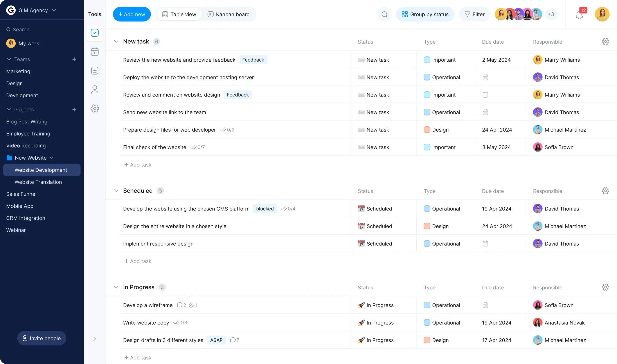The height and width of the screenshot is (364, 617).
Task: Collapse the In Progress group
Action: (116, 287)
